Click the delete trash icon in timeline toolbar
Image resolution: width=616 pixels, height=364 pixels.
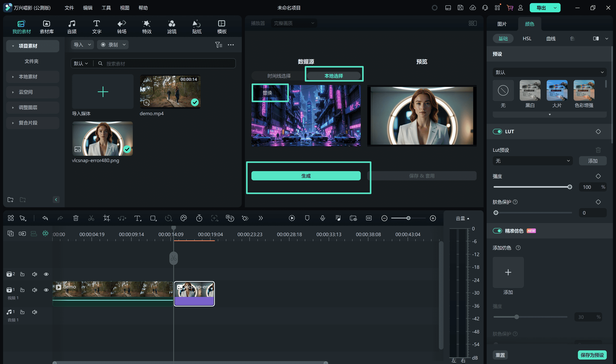76,218
